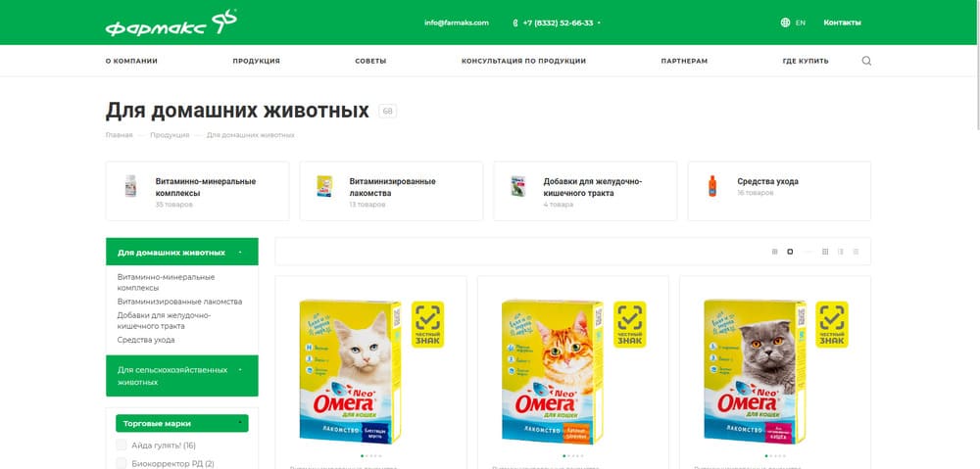Select the small-grid density icon
Screen dimensions: 980x469
coord(775,252)
